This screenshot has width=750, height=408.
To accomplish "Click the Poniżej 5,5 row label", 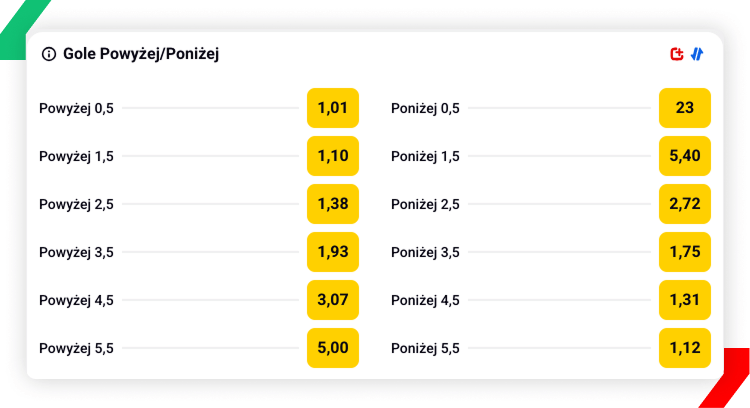I will (425, 348).
